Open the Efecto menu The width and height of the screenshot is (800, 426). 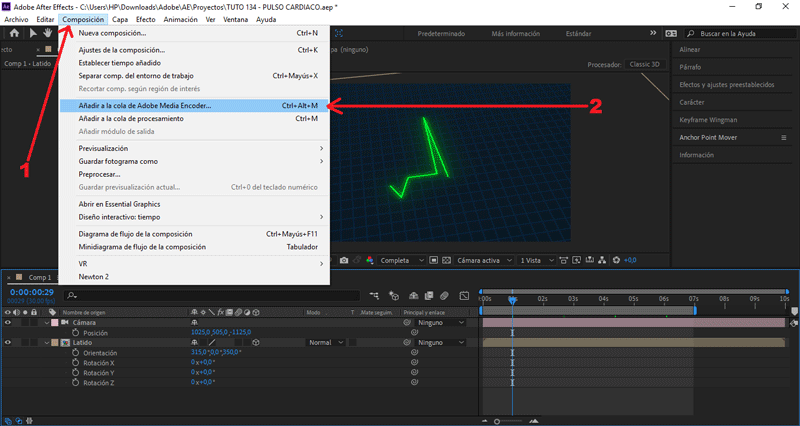pos(145,19)
